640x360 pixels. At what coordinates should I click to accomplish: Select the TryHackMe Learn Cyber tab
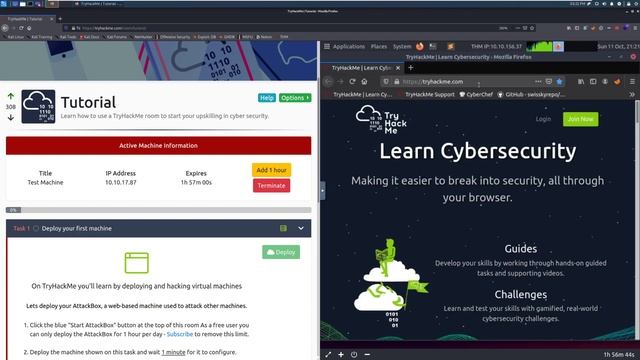pyautogui.click(x=362, y=68)
